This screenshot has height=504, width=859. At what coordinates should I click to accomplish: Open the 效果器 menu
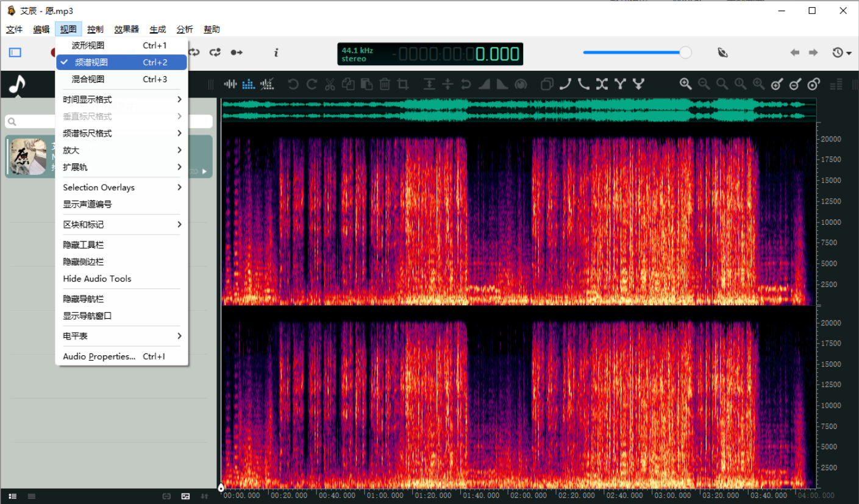[x=126, y=29]
